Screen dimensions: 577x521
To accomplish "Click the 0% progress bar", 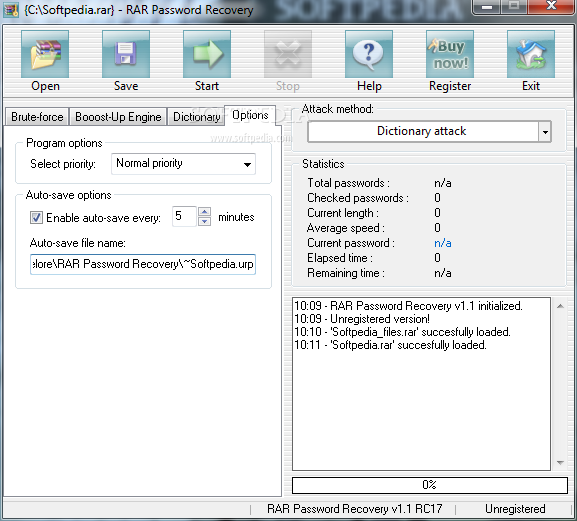I will [429, 485].
